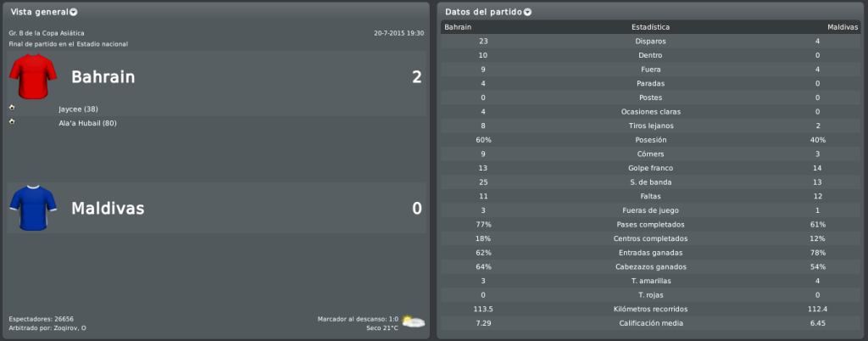868x341 pixels.
Task: Open goalscorer Jaycee (38)
Action: (x=78, y=109)
